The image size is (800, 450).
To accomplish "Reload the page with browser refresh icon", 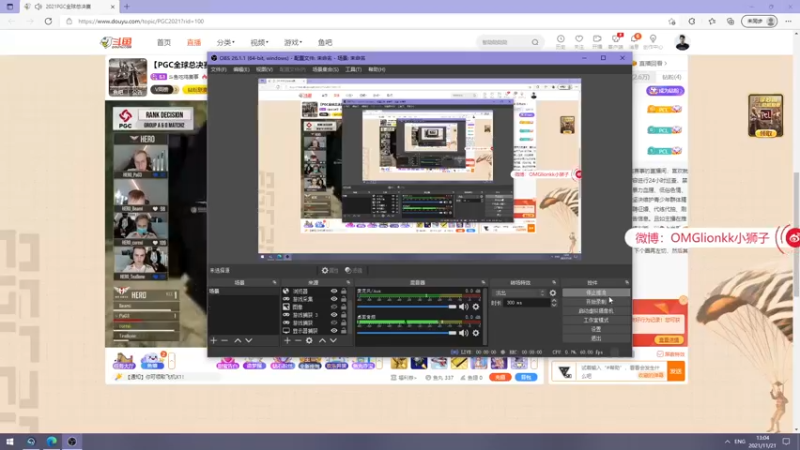I will pyautogui.click(x=48, y=21).
